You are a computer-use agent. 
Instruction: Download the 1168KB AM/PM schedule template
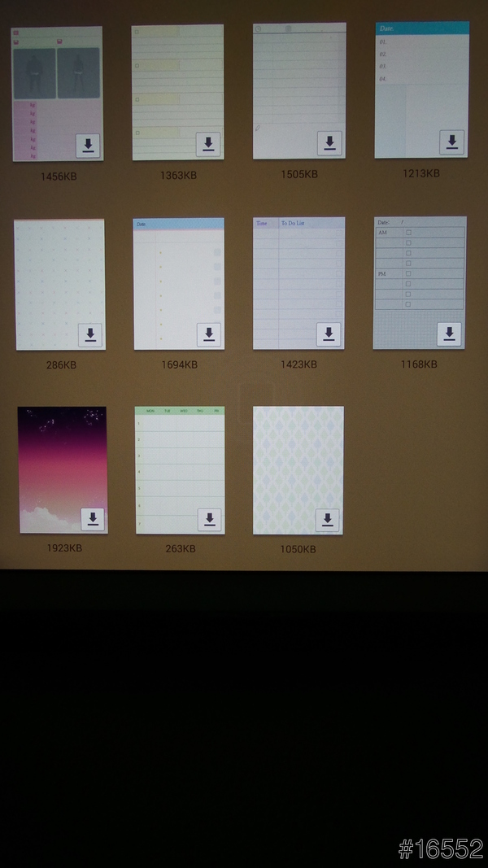pyautogui.click(x=449, y=334)
